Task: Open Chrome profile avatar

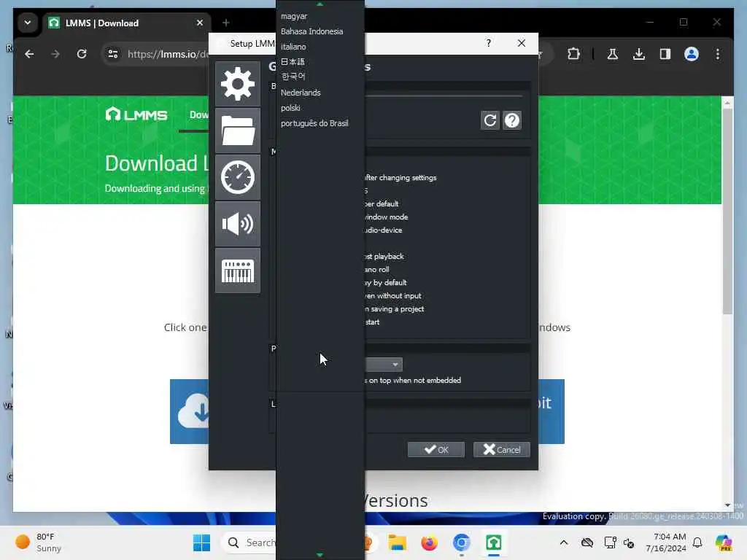Action: (x=692, y=54)
